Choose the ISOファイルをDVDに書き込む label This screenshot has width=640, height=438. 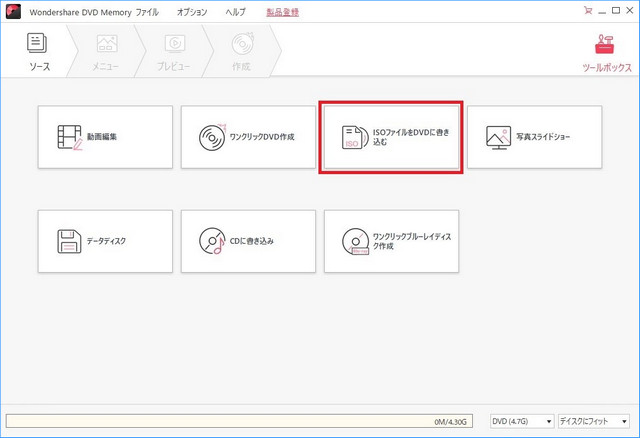tap(411, 137)
